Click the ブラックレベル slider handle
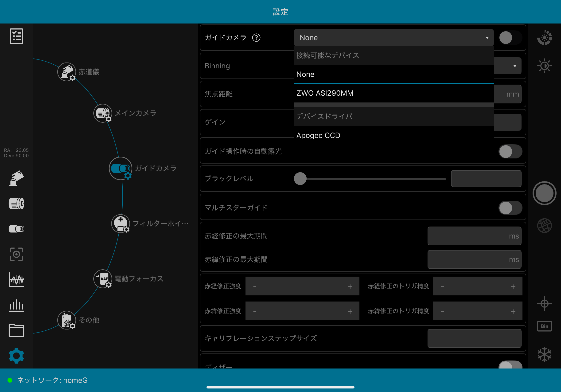The image size is (561, 392). 300,179
